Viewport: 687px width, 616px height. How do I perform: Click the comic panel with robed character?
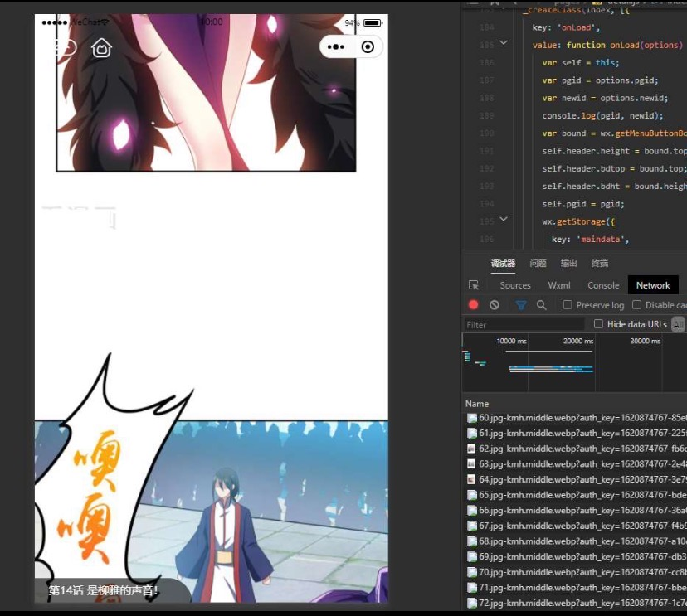point(212,512)
